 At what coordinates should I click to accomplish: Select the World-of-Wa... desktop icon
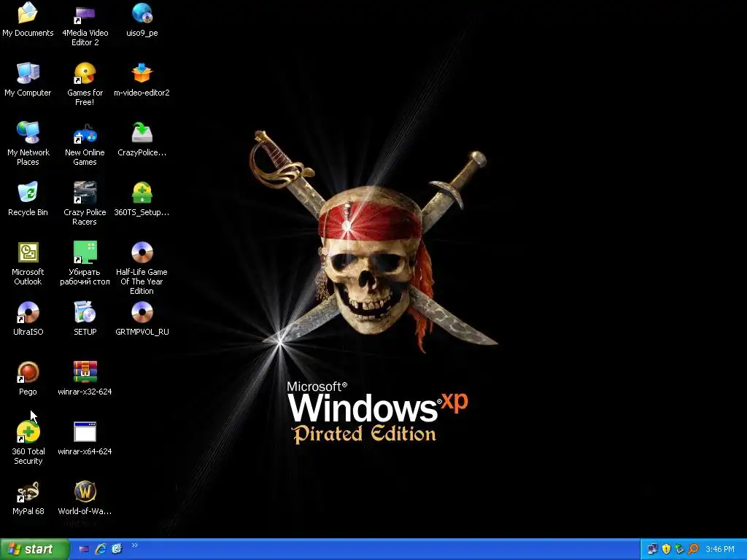coord(85,492)
